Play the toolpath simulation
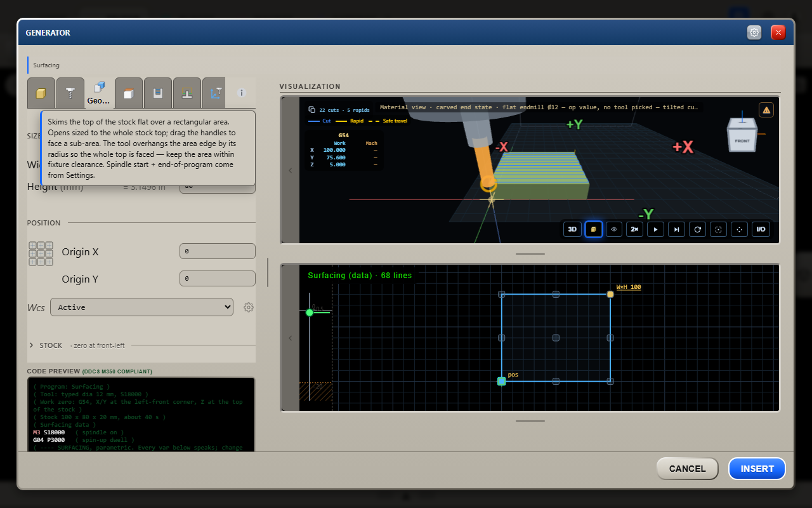This screenshot has width=812, height=508. click(655, 229)
